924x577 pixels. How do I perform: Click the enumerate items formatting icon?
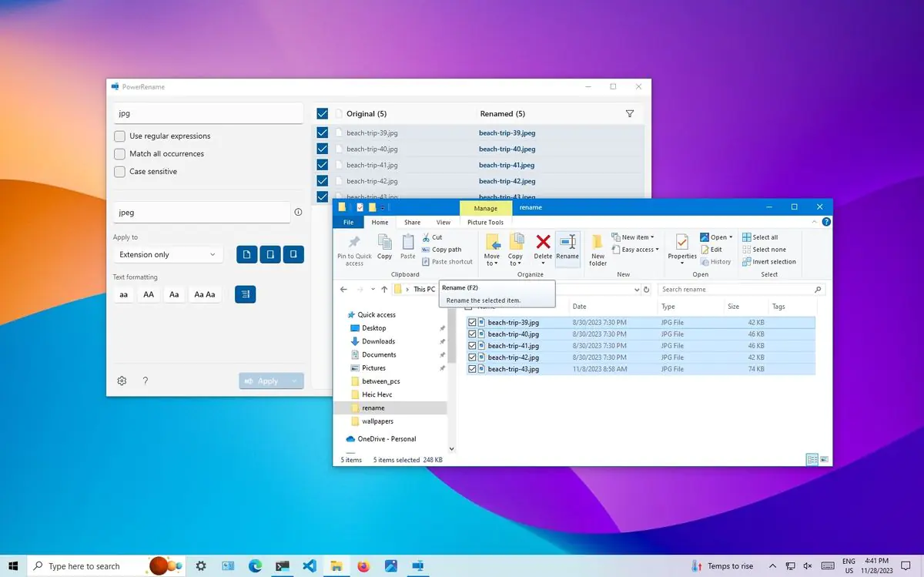pos(245,294)
